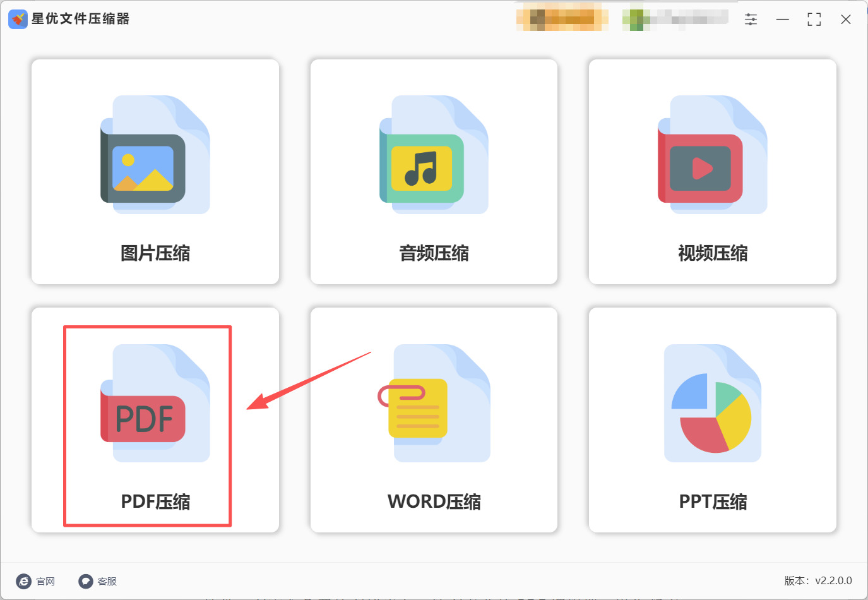Open the 客服 customer service link
Viewport: 868px width, 600px height.
tap(98, 581)
